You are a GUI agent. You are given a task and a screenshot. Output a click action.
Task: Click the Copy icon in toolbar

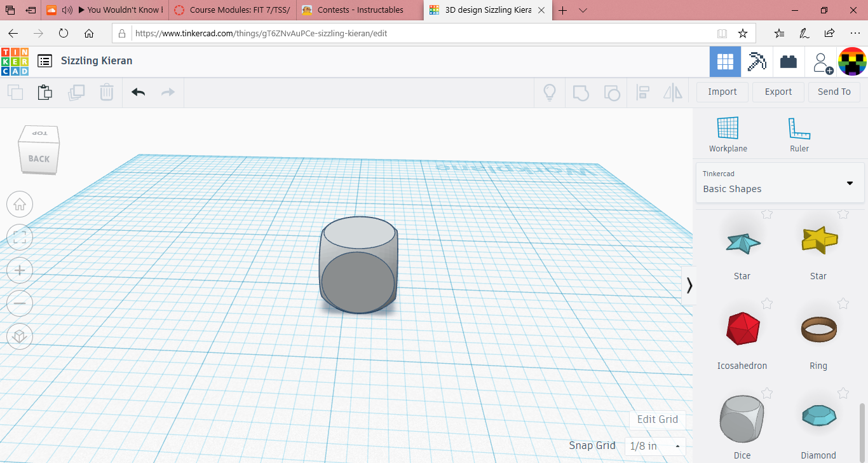[15, 92]
